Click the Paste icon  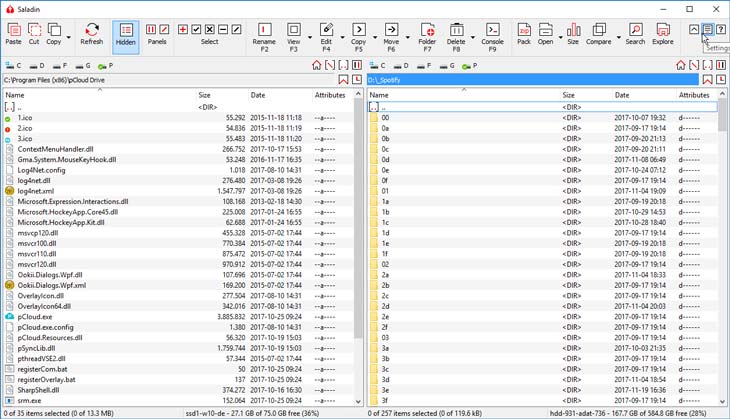13,35
